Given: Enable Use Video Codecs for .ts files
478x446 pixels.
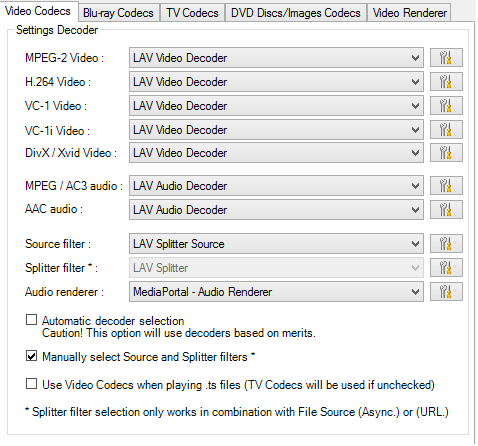Looking at the screenshot, I should point(31,384).
